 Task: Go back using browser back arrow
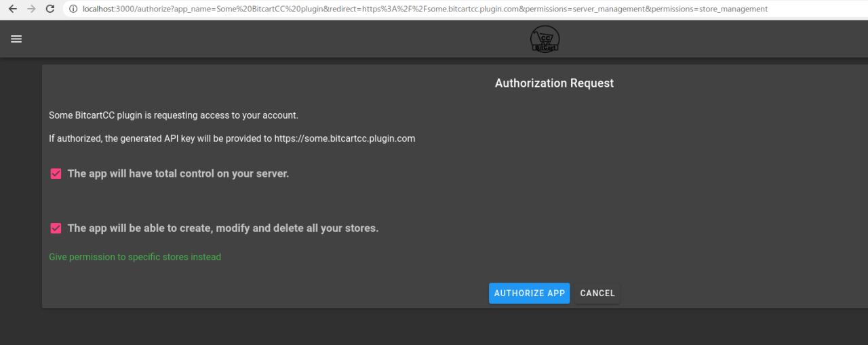click(13, 9)
